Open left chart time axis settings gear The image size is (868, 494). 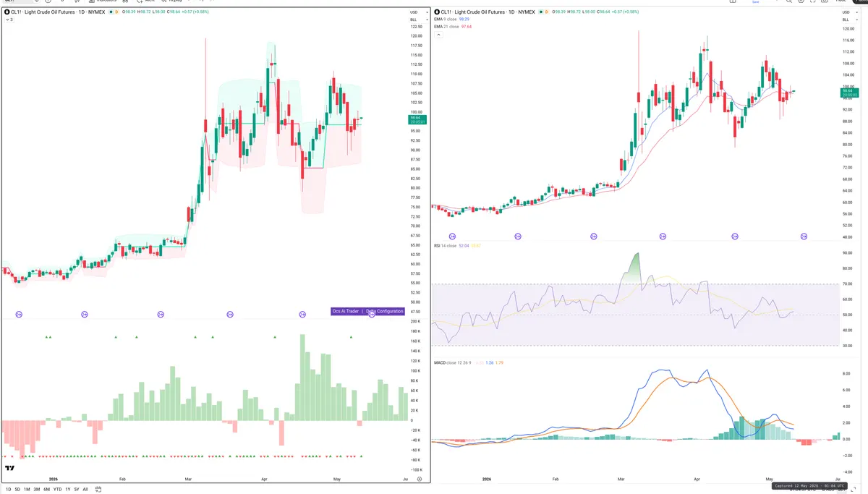[419, 479]
